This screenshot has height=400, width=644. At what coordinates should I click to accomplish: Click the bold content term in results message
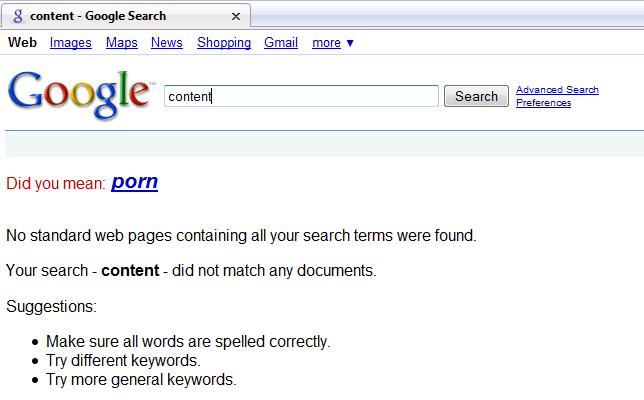[130, 271]
